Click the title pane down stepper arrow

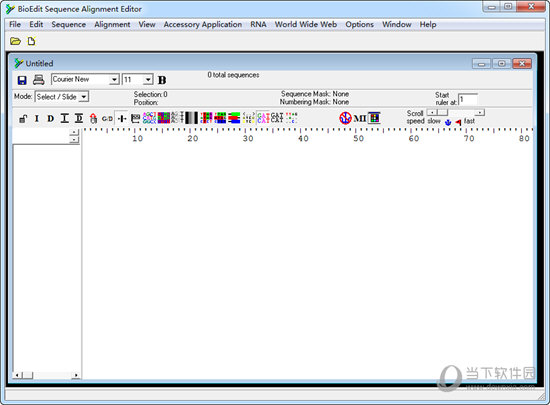(x=74, y=140)
